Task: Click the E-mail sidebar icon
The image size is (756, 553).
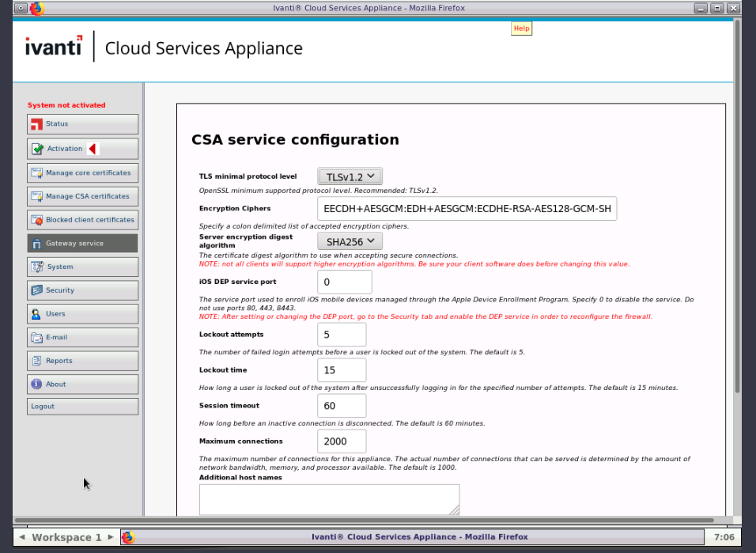Action: (36, 338)
